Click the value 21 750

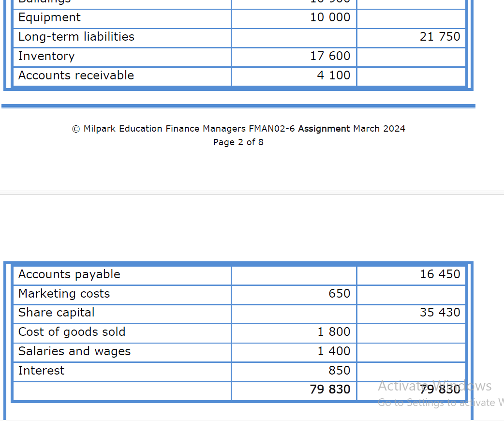(440, 37)
